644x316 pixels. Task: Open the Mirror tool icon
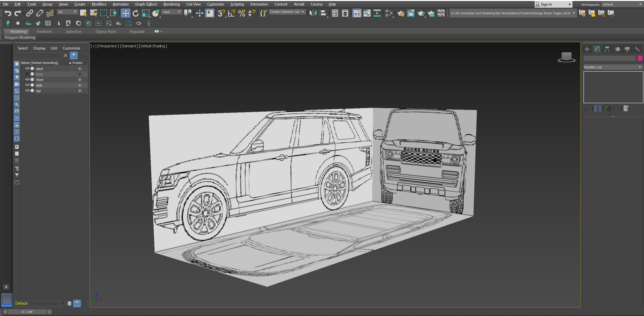313,13
